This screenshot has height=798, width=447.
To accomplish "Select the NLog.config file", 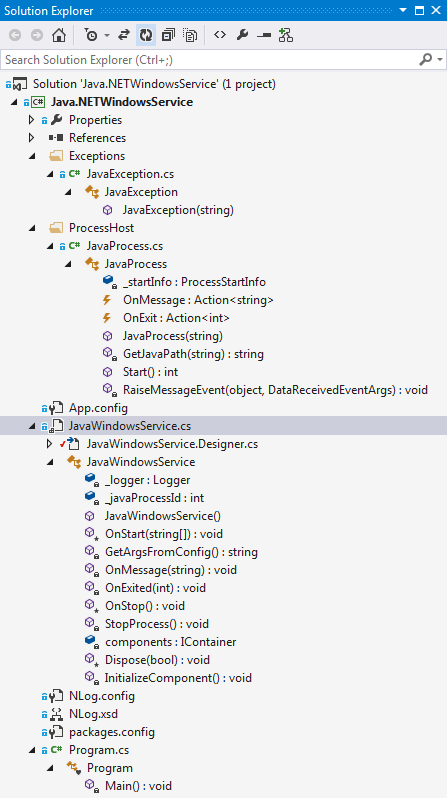I will coord(102,696).
